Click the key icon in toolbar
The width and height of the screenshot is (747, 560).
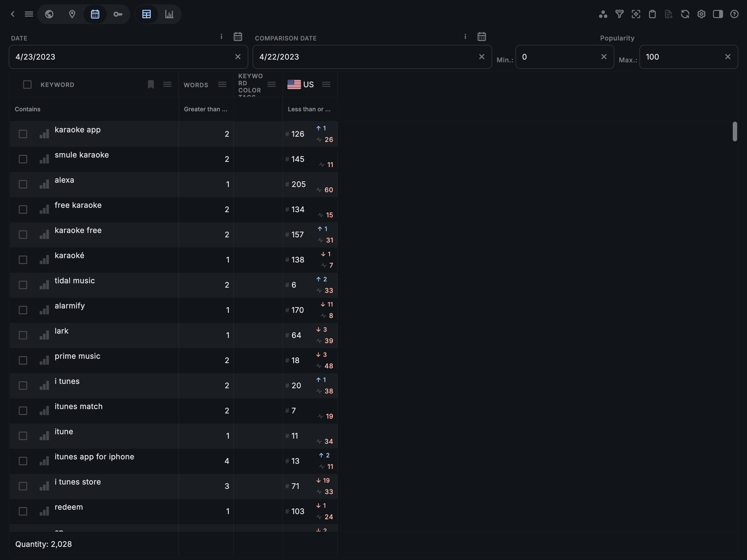(x=118, y=14)
